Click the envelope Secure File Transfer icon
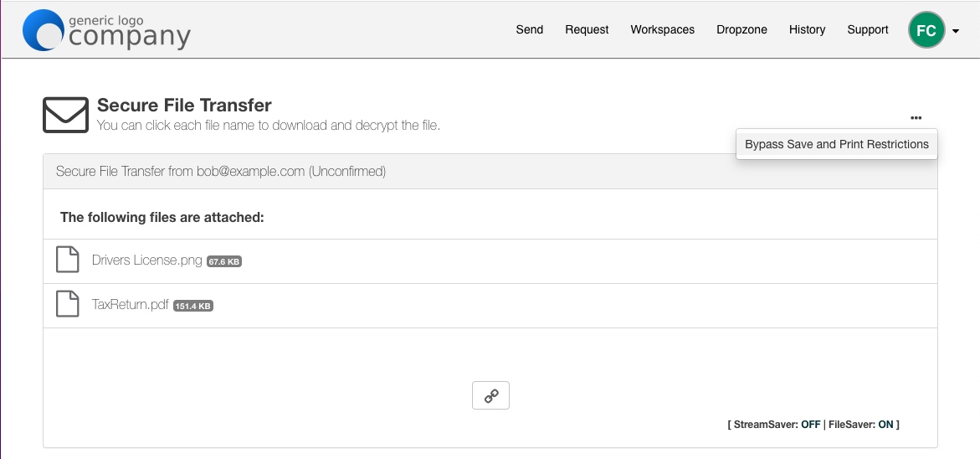 pyautogui.click(x=65, y=115)
